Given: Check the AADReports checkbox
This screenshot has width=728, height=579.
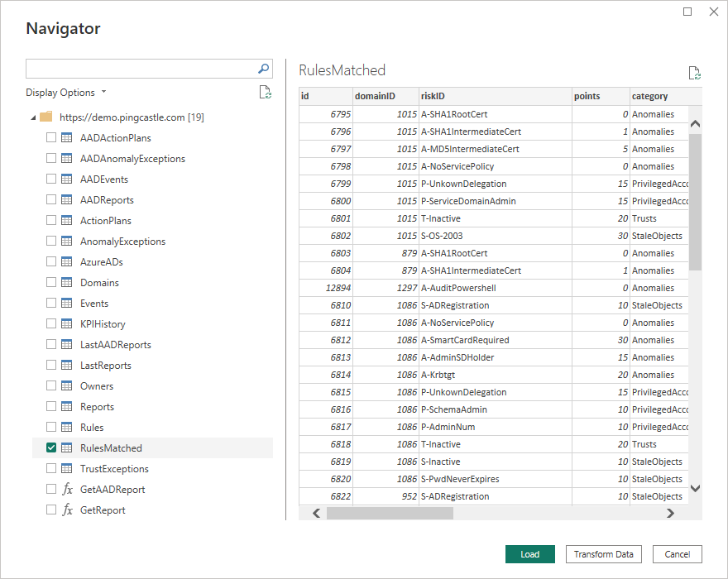Looking at the screenshot, I should coord(51,199).
